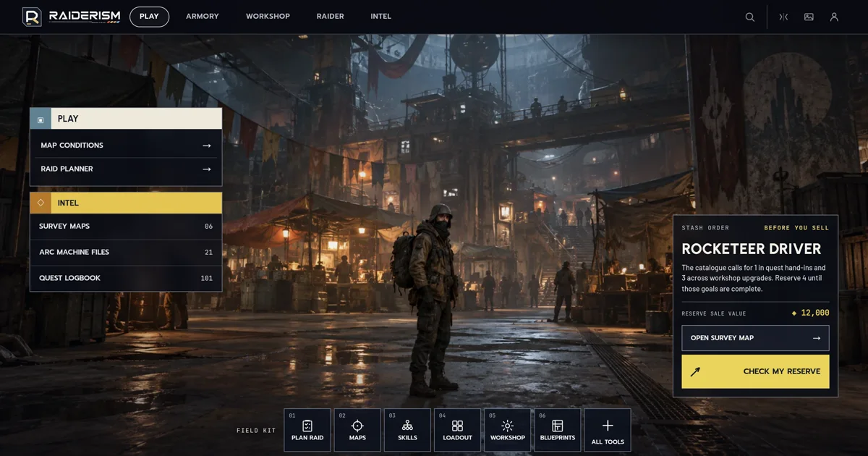Image resolution: width=868 pixels, height=456 pixels.
Task: Open the user account profile icon
Action: tap(834, 17)
